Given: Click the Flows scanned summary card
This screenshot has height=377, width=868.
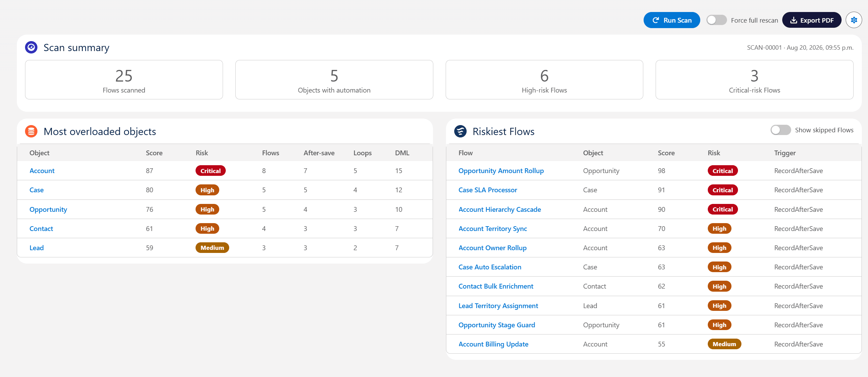Looking at the screenshot, I should (x=124, y=80).
